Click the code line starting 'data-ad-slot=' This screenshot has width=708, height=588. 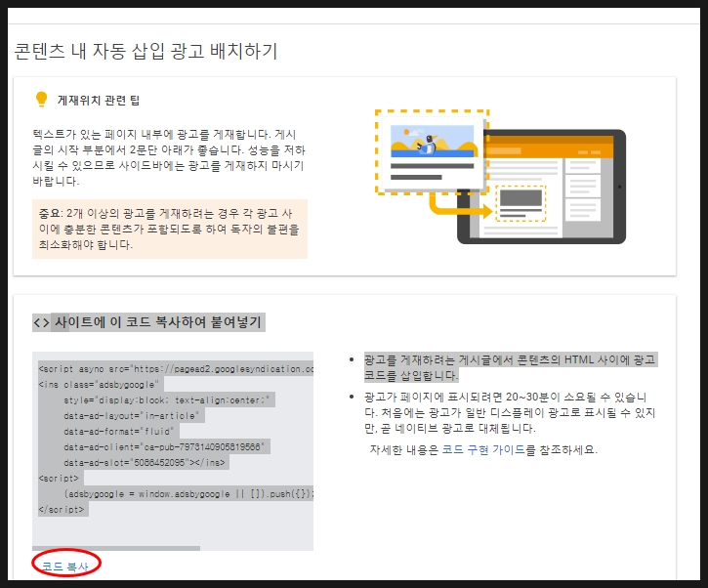click(x=144, y=462)
